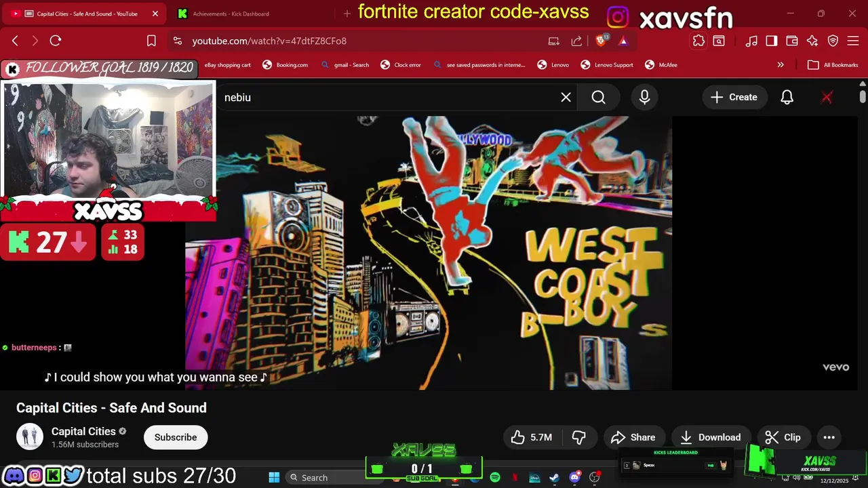Open the Brave Wallet icon
Screen dimensions: 868x488
(x=792, y=41)
